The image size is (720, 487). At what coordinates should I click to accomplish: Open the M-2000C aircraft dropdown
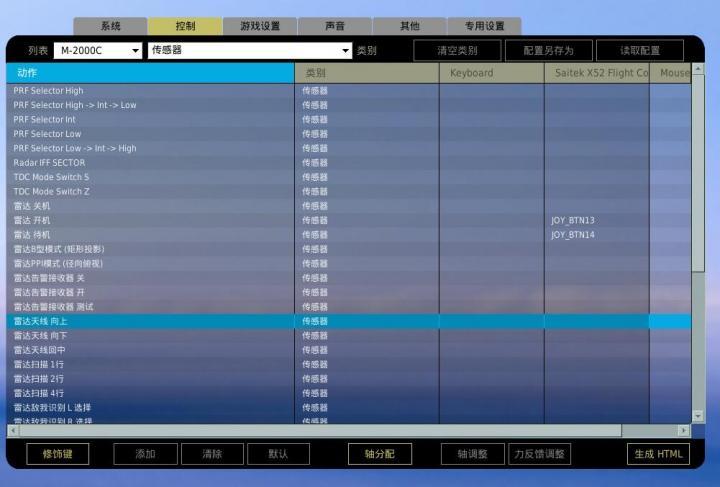click(98, 50)
